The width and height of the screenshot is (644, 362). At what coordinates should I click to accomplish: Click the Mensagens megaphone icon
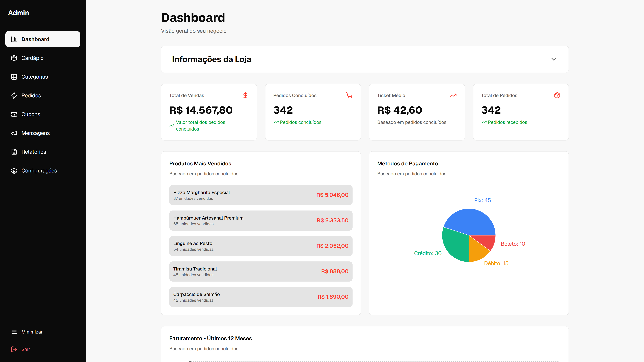(14, 133)
